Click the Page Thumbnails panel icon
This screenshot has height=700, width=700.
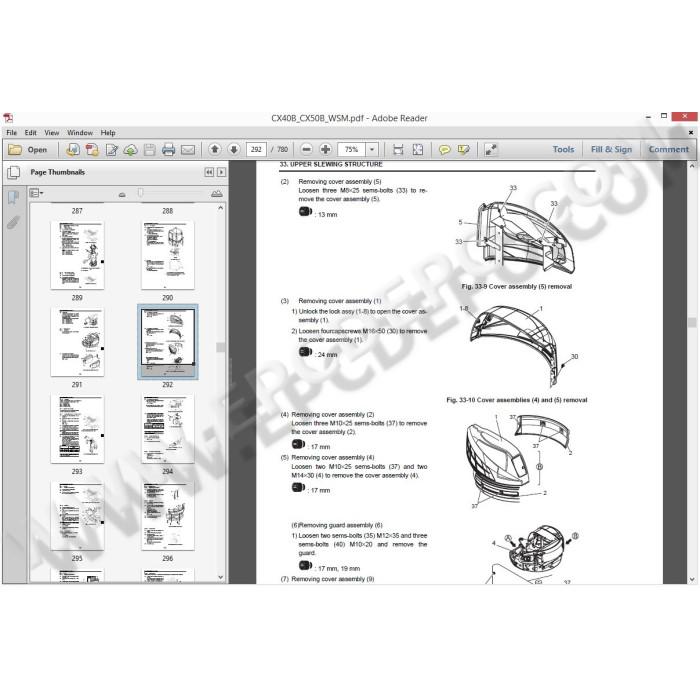coord(14,172)
